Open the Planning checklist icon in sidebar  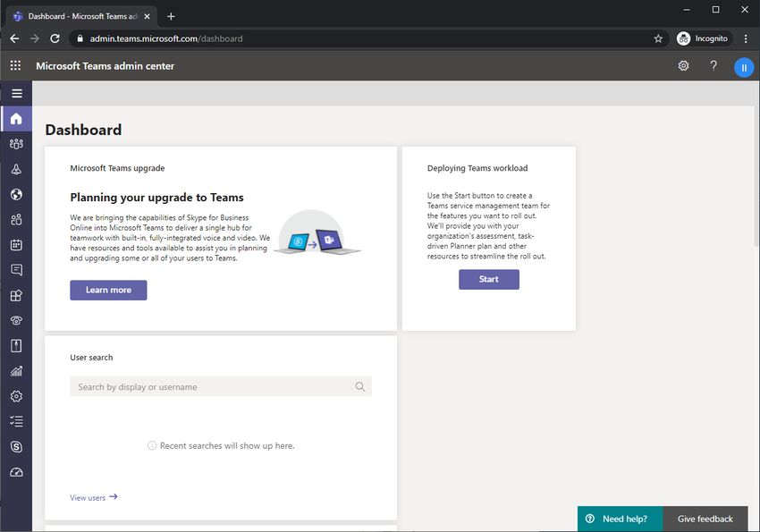point(16,421)
